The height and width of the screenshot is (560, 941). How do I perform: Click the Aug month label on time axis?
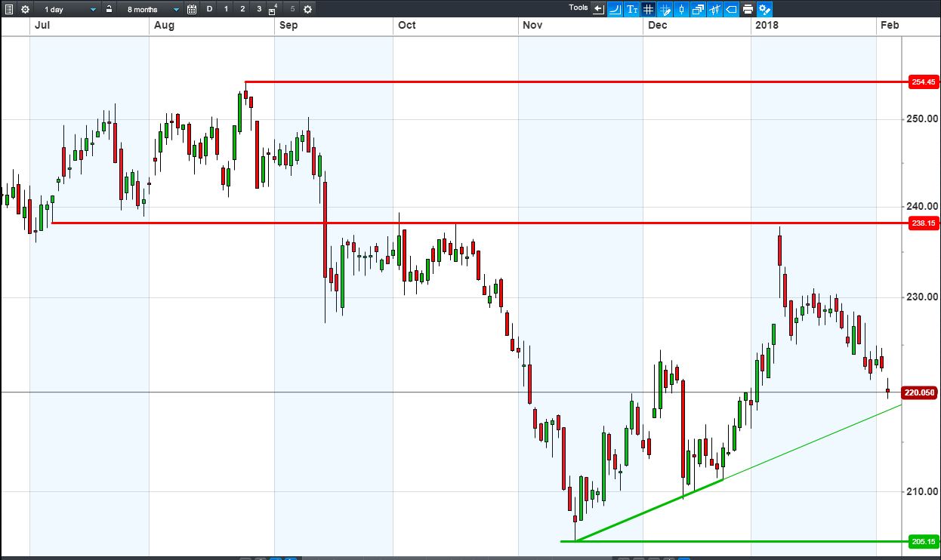click(x=164, y=25)
